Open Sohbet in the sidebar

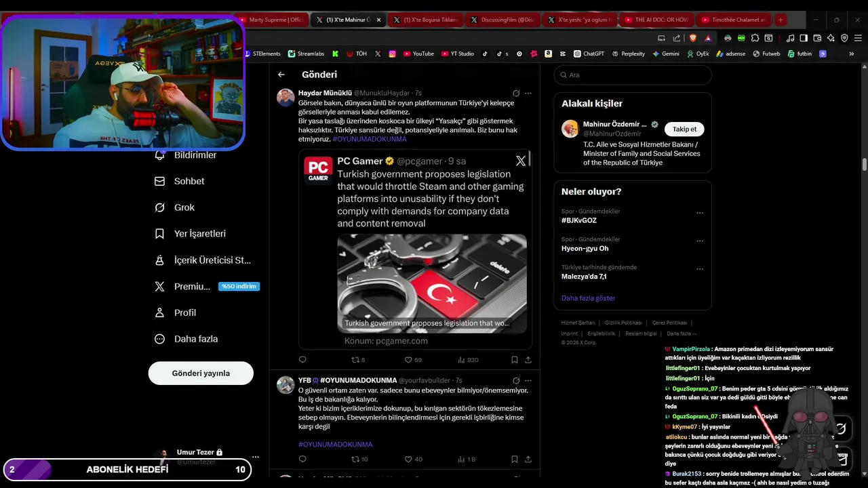(x=180, y=181)
